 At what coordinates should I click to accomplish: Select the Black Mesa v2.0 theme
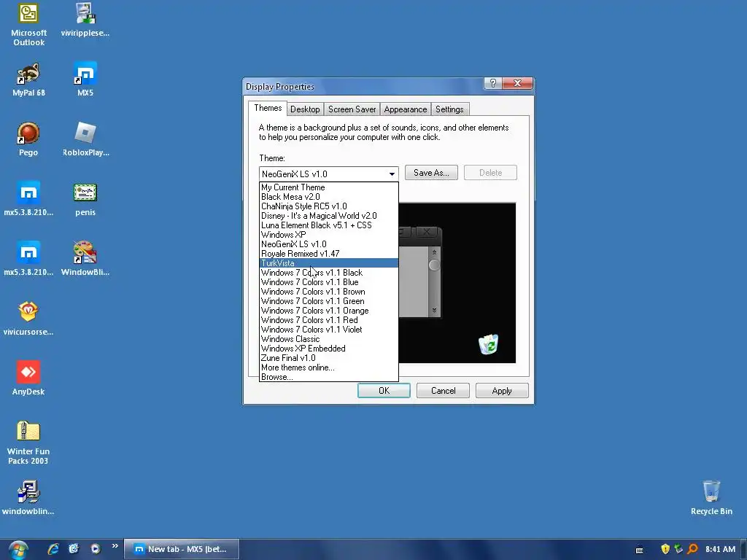(329, 197)
